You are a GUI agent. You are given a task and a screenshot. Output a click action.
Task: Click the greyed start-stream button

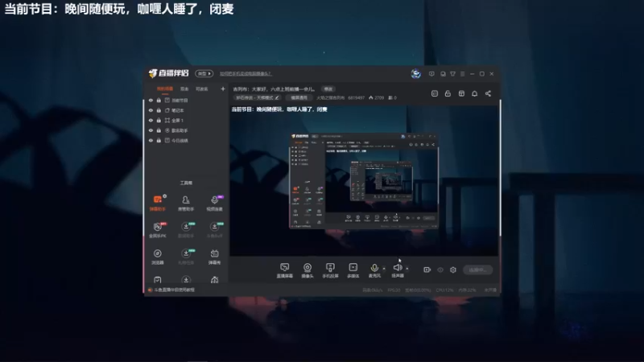477,269
